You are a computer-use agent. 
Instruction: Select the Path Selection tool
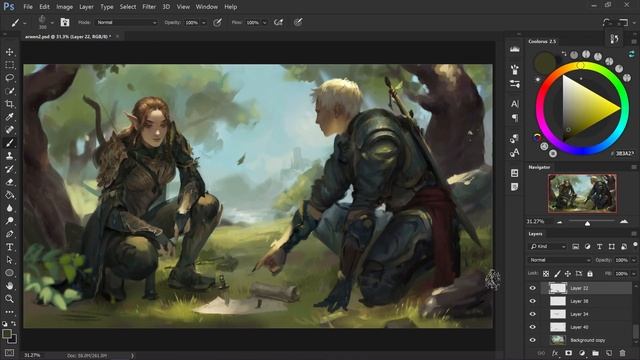[x=9, y=260]
